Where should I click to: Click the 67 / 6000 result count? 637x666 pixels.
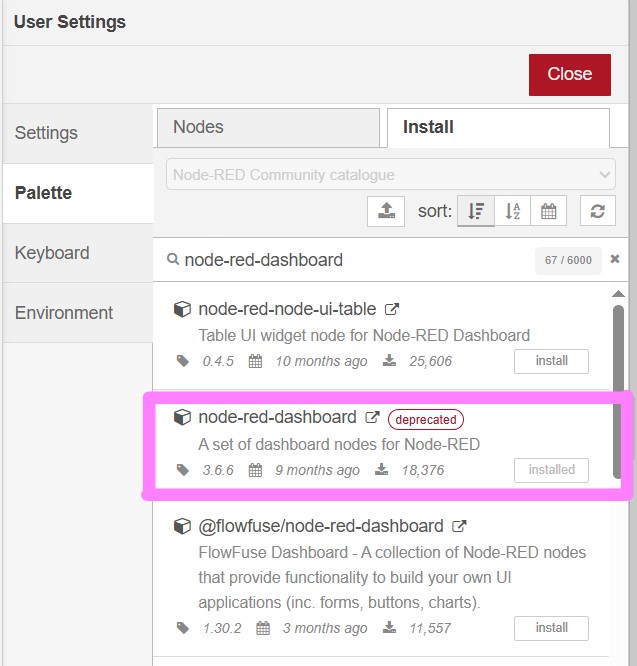click(568, 260)
